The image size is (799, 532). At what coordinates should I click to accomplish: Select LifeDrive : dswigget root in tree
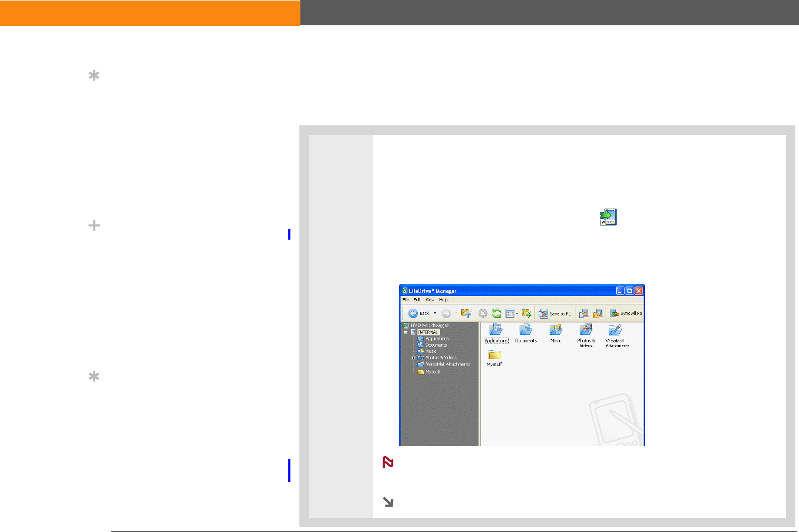coord(425,326)
